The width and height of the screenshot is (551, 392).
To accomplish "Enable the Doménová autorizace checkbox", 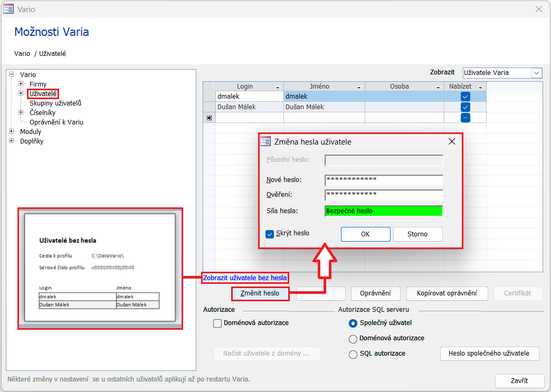I will [x=217, y=323].
